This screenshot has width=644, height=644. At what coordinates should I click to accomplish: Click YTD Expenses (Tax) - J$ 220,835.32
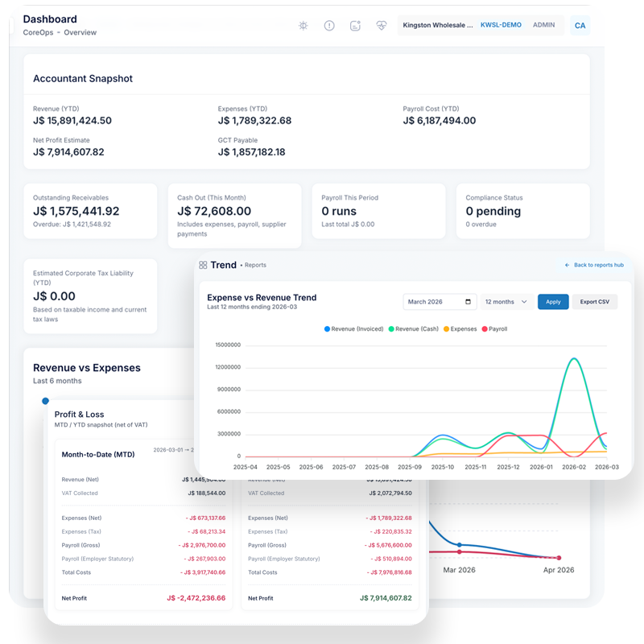pyautogui.click(x=390, y=532)
